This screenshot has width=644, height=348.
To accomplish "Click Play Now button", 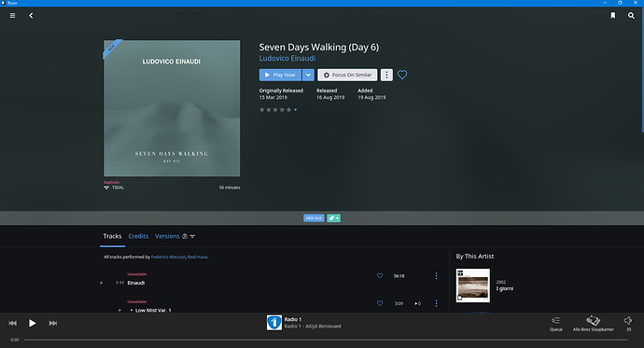I will click(281, 75).
